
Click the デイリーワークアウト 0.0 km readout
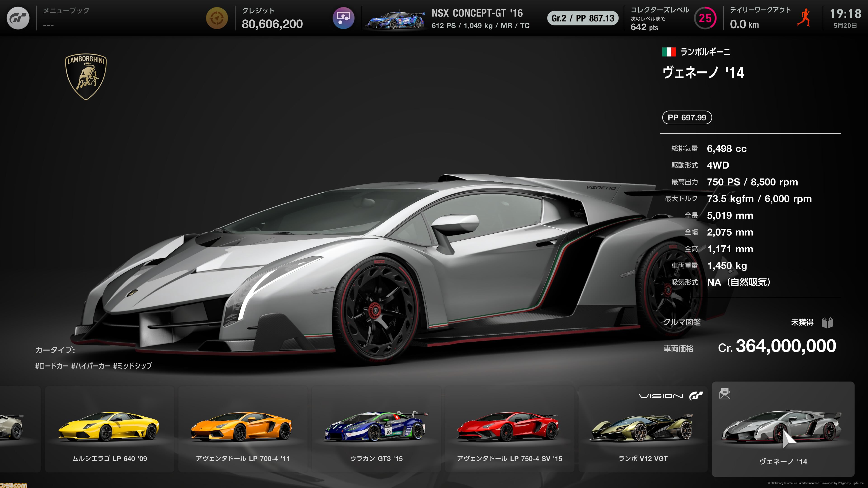[x=760, y=18]
